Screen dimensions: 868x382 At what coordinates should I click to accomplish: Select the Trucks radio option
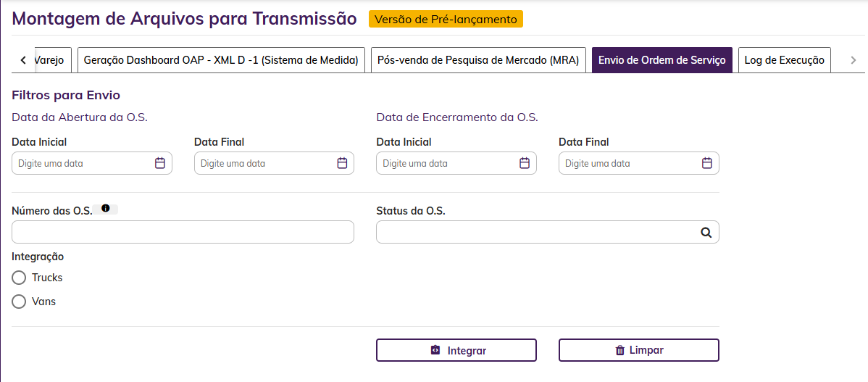19,278
